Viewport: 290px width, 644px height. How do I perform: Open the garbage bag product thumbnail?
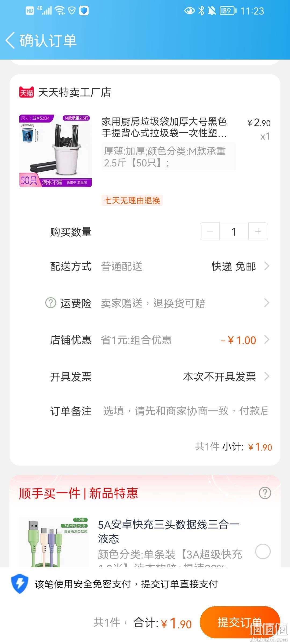56,151
